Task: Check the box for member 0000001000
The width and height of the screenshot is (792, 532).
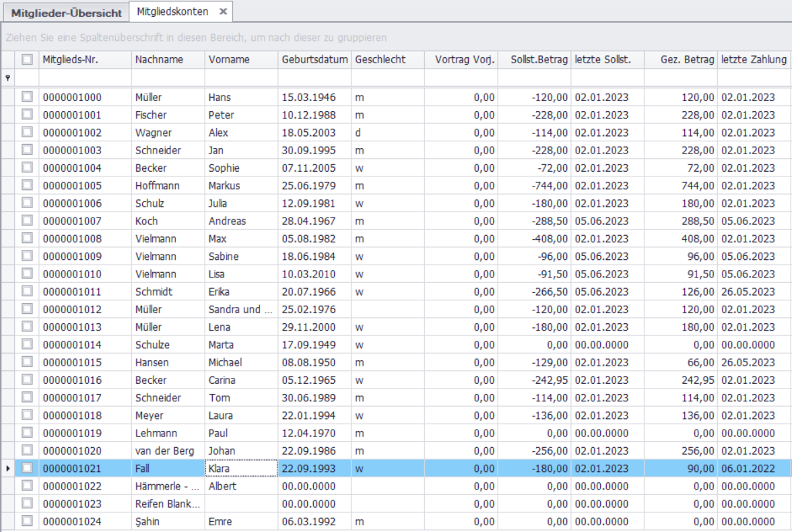Action: [27, 97]
